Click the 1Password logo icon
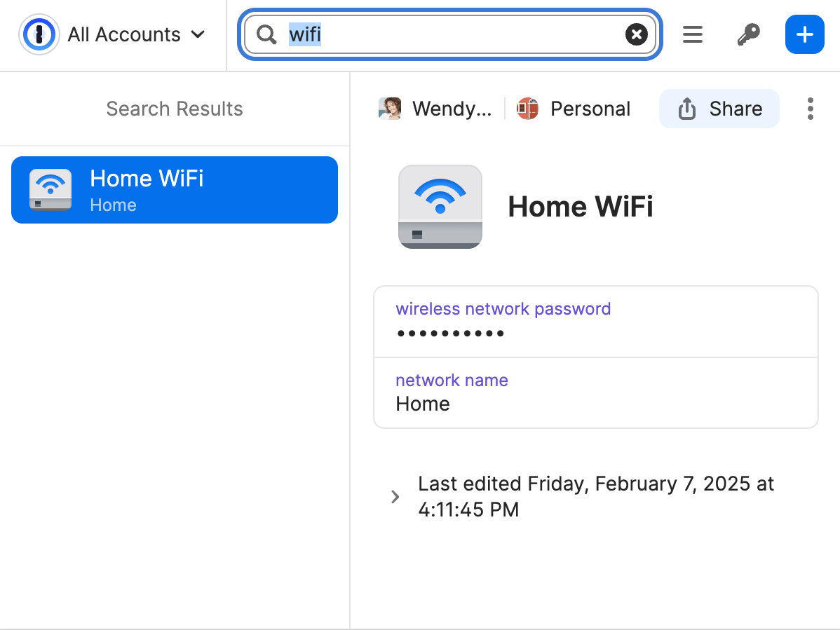Viewport: 840px width, 630px height. 39,35
